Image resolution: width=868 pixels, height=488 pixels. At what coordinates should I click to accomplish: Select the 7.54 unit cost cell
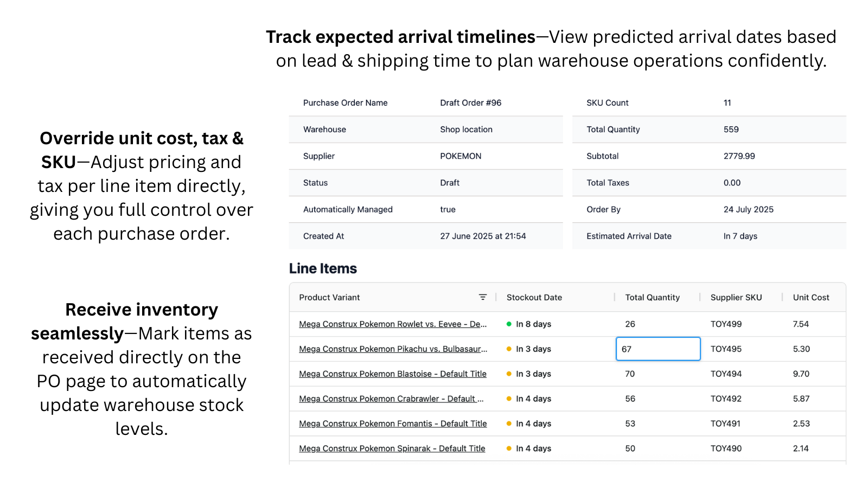[801, 324]
